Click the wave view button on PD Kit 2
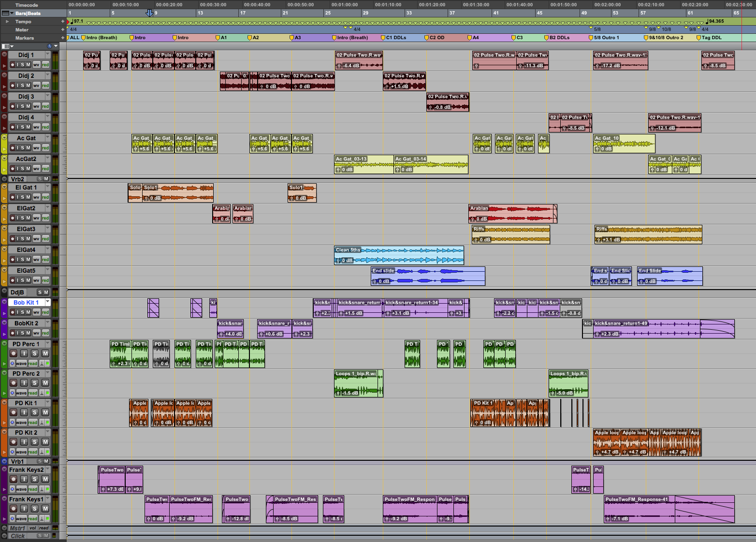Image resolution: width=756 pixels, height=542 pixels. pos(21,452)
